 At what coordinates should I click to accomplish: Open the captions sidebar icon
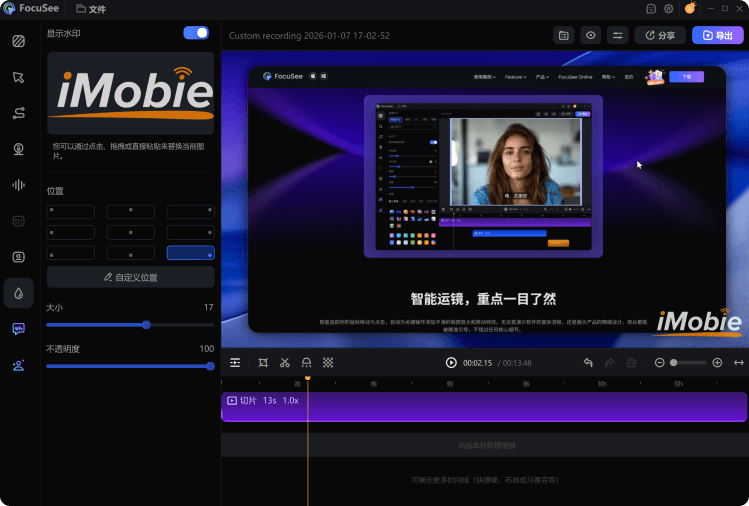tap(19, 221)
